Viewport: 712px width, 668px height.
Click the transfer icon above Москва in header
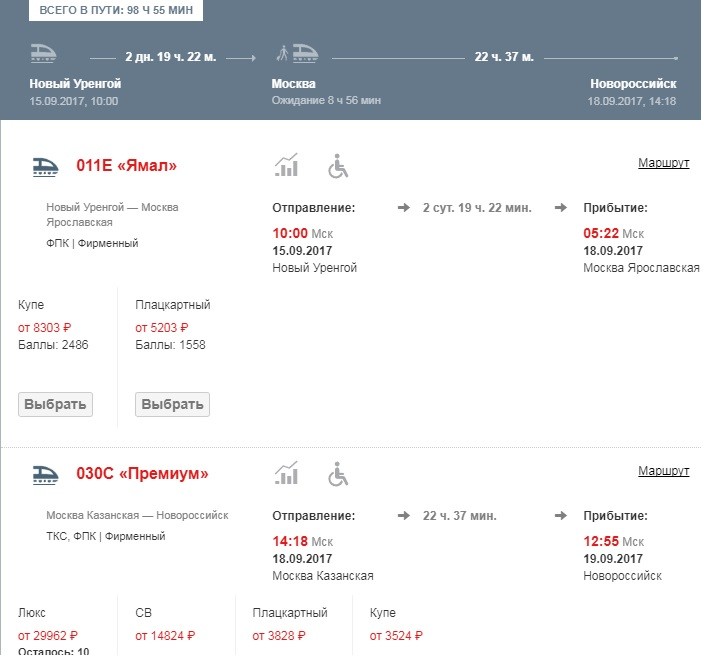point(298,55)
